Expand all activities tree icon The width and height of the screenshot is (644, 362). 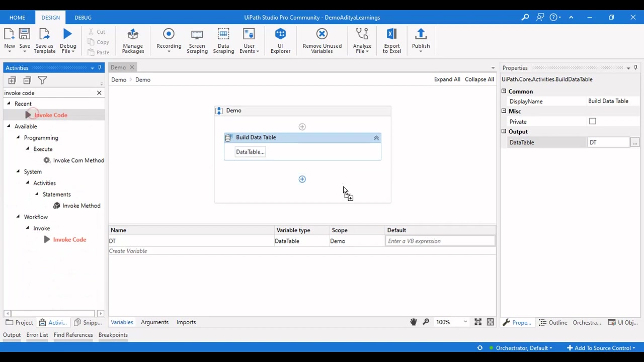pos(12,80)
